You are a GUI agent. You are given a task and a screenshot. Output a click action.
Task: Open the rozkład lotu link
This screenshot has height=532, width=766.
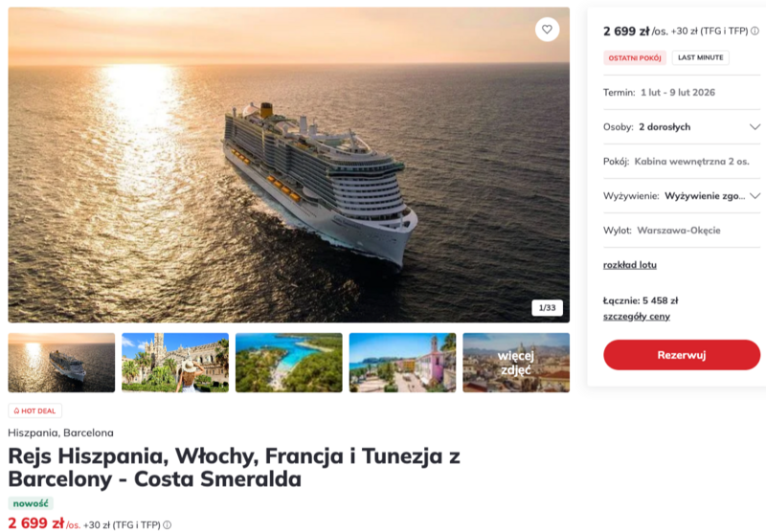click(630, 265)
